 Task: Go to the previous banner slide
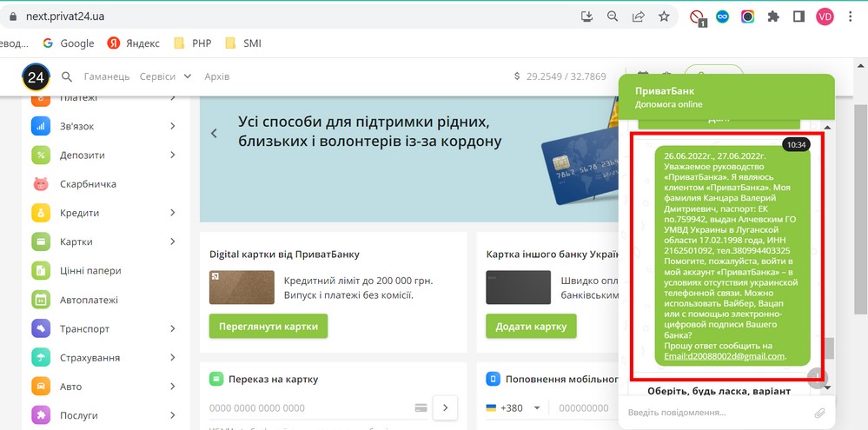click(214, 134)
